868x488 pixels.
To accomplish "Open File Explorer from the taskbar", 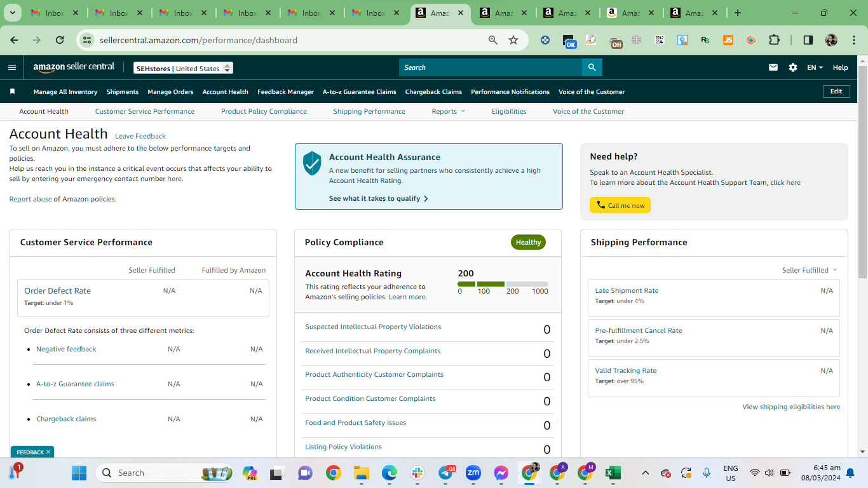I will [x=362, y=473].
